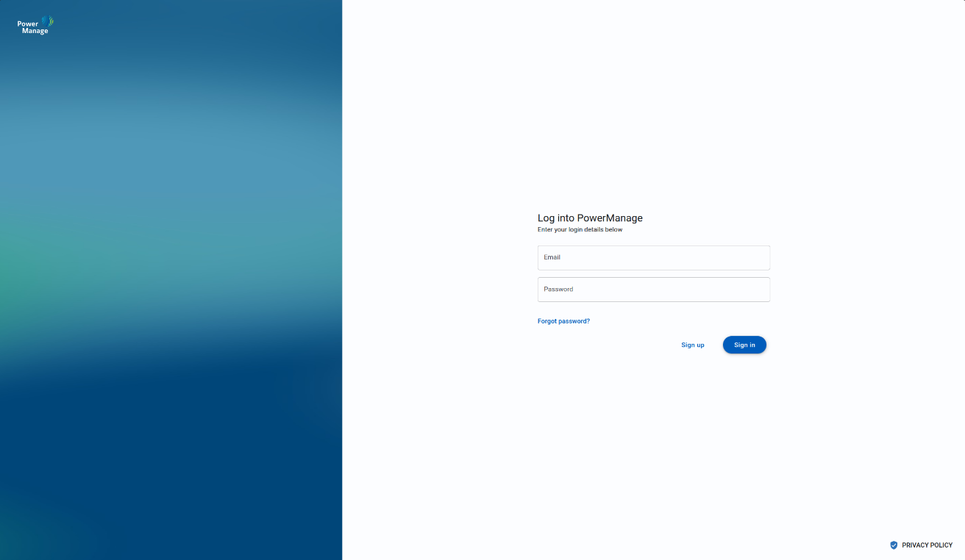The image size is (965, 560).
Task: Click Sign in to submit credentials
Action: (x=744, y=344)
